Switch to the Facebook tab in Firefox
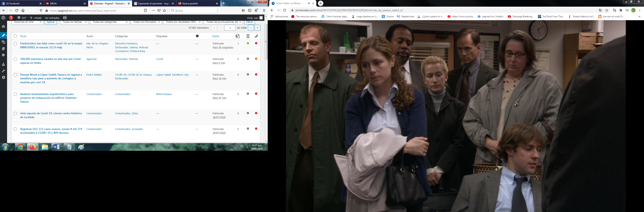 pyautogui.click(x=22, y=4)
